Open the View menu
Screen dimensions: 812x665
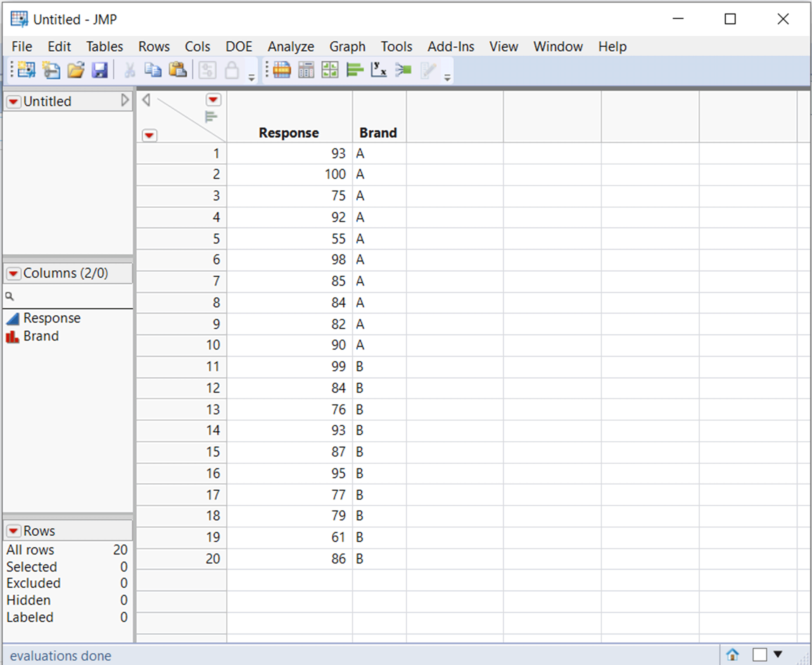point(504,47)
